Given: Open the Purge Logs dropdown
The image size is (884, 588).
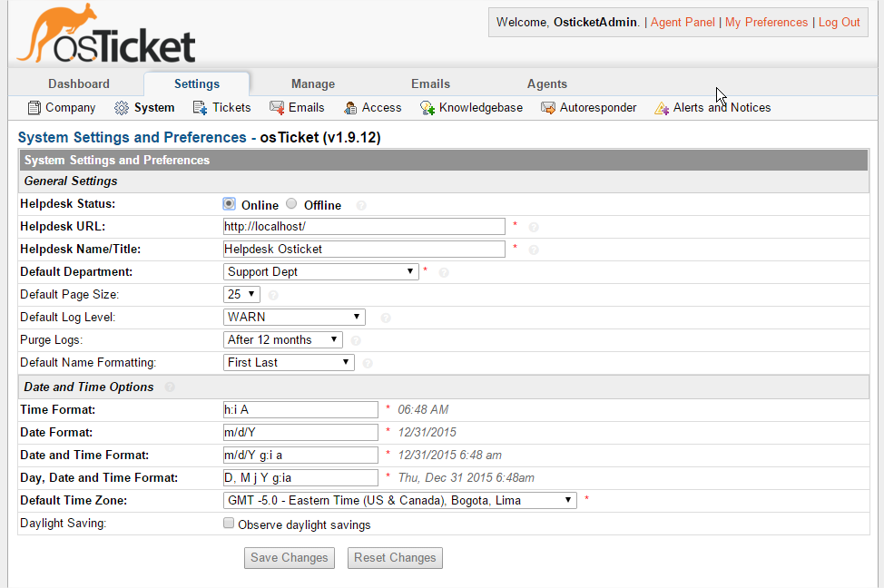Looking at the screenshot, I should click(282, 339).
